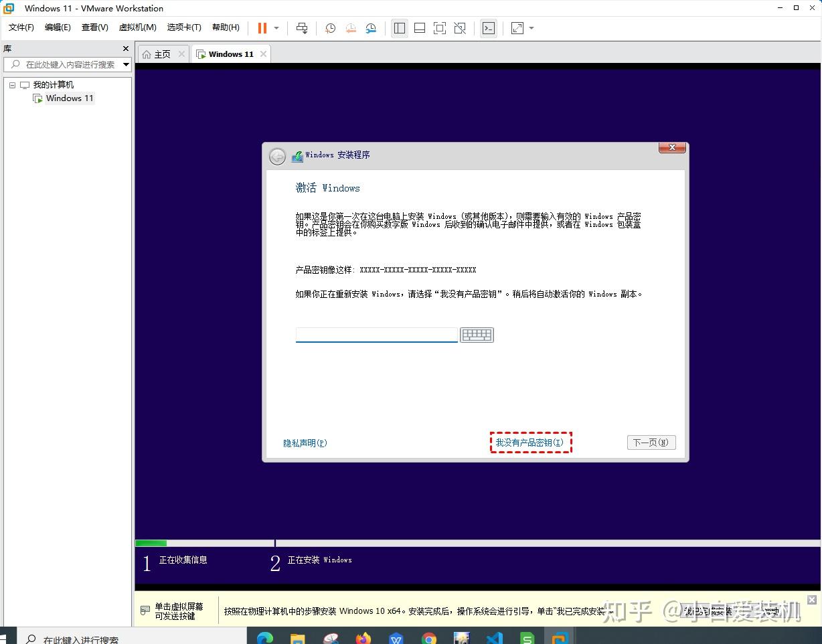822x644 pixels.
Task: Click 我没有产品密钥 in the installer
Action: click(x=530, y=442)
